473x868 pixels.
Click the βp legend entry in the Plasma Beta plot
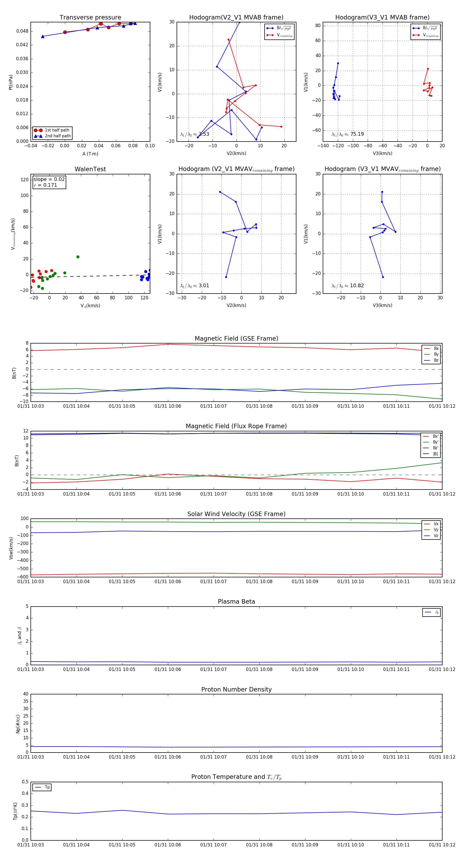tap(431, 612)
